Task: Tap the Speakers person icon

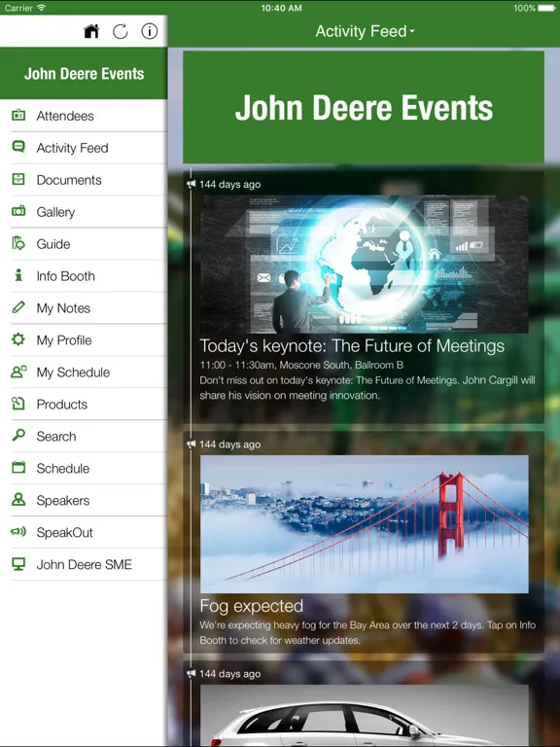Action: tap(18, 499)
